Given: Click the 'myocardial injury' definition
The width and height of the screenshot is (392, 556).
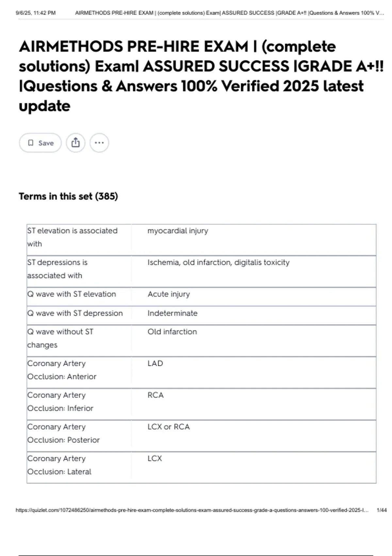Looking at the screenshot, I should (178, 231).
